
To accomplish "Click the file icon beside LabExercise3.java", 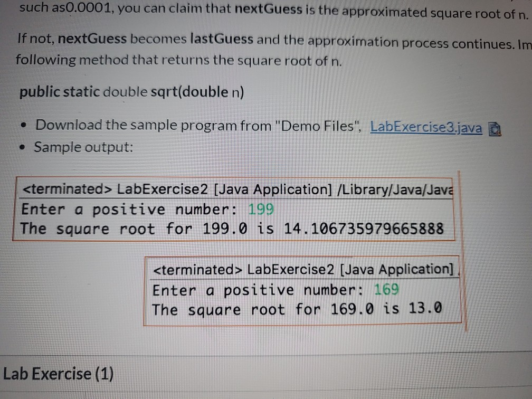I will [x=495, y=129].
